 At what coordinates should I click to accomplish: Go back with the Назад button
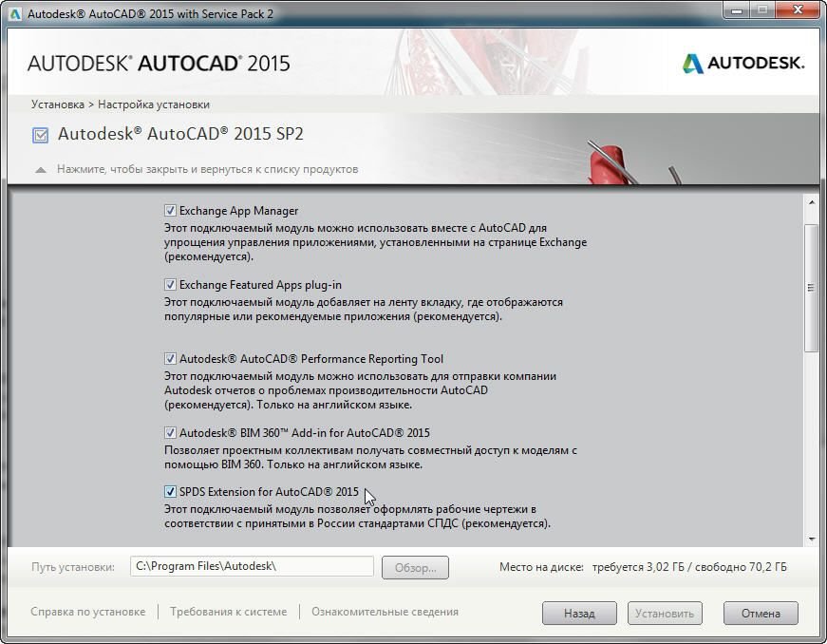(x=579, y=614)
